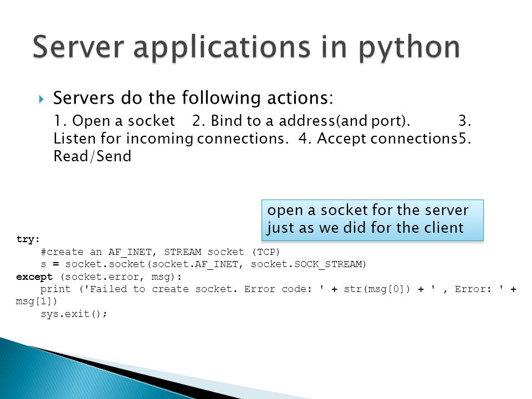Click 'Listen for incoming connections.' text
Viewport: 532px width, 399px height.
click(x=171, y=139)
